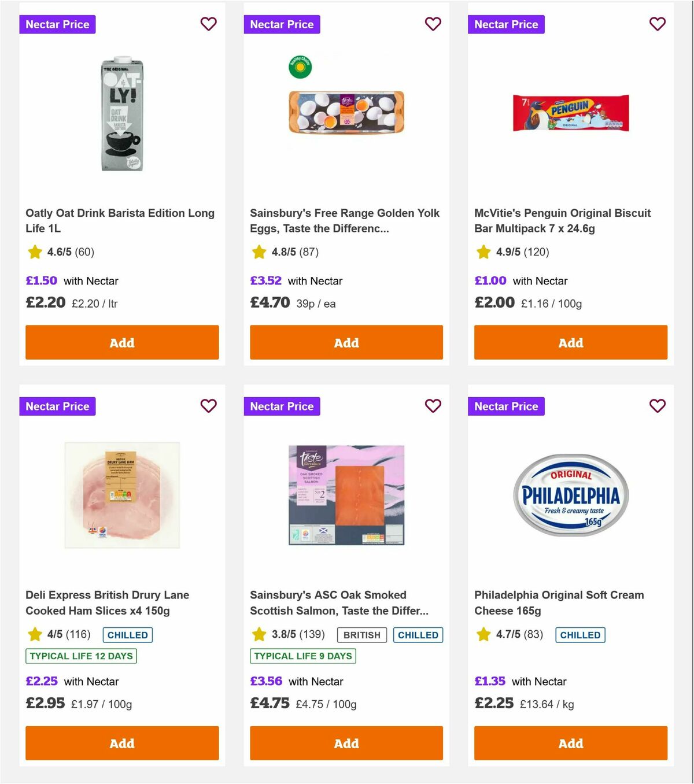The width and height of the screenshot is (694, 784).
Task: Click TYPICAL LIFE 12 DAYS badge on ham
Action: pyautogui.click(x=80, y=656)
